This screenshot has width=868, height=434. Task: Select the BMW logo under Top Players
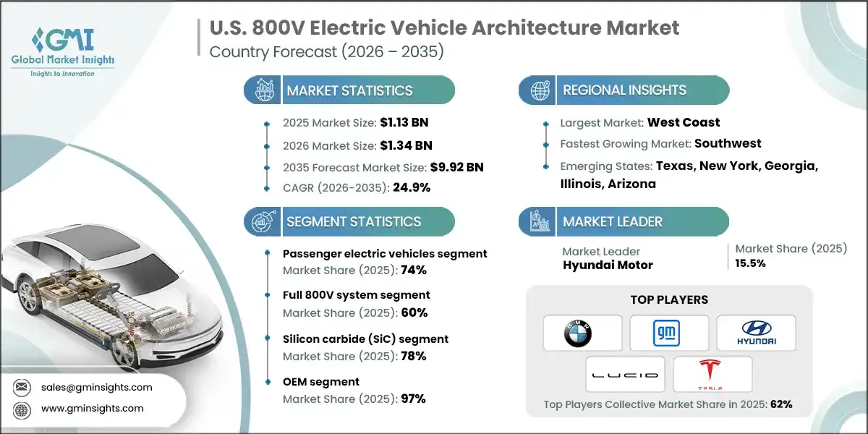click(582, 333)
